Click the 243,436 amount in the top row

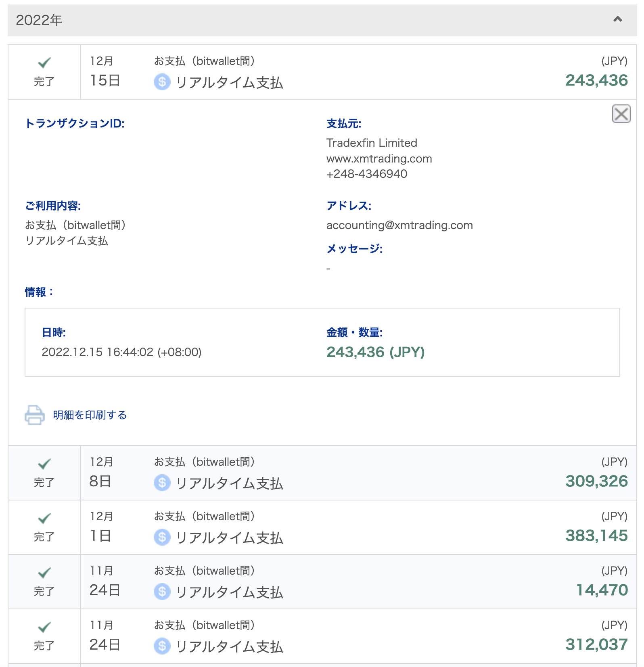[x=596, y=80]
